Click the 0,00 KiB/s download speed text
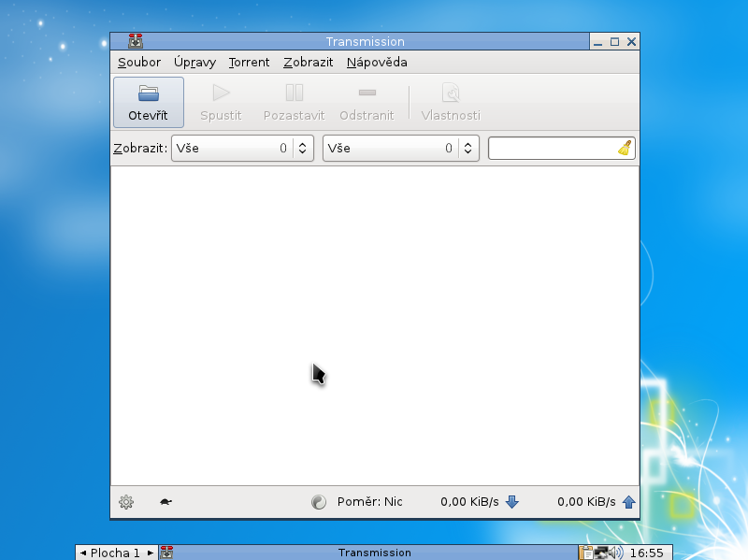This screenshot has height=560, width=748. tap(469, 502)
